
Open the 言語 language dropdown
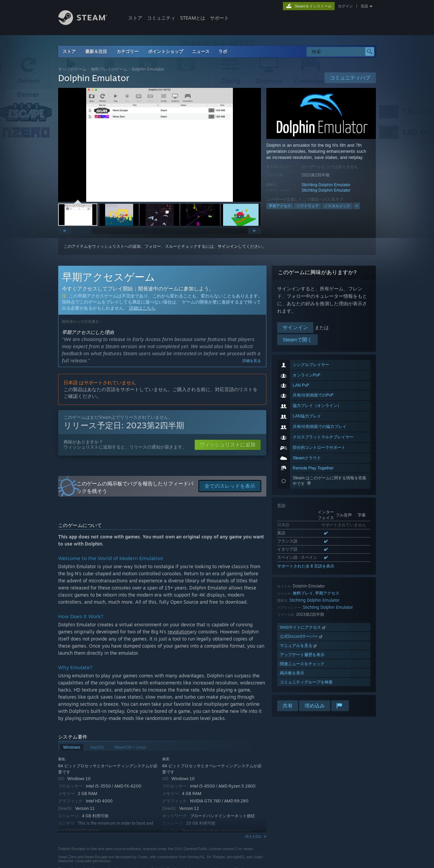(366, 6)
